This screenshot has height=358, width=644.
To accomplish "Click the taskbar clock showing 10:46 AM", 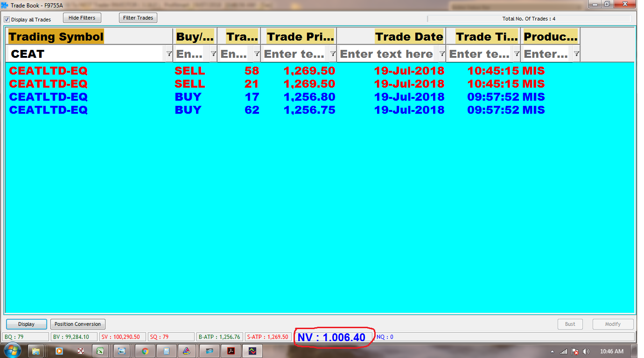I will pos(611,351).
